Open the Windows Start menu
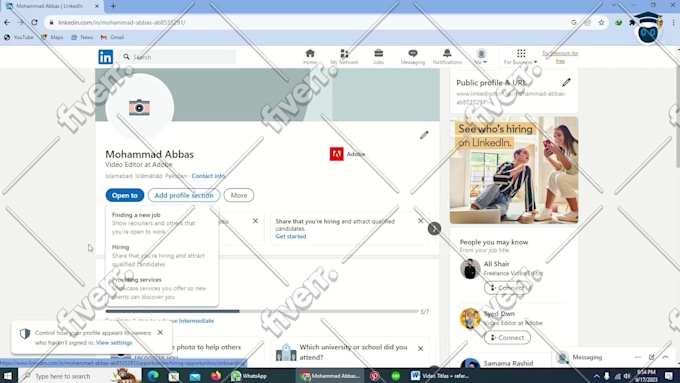Image resolution: width=680 pixels, height=383 pixels. point(8,376)
